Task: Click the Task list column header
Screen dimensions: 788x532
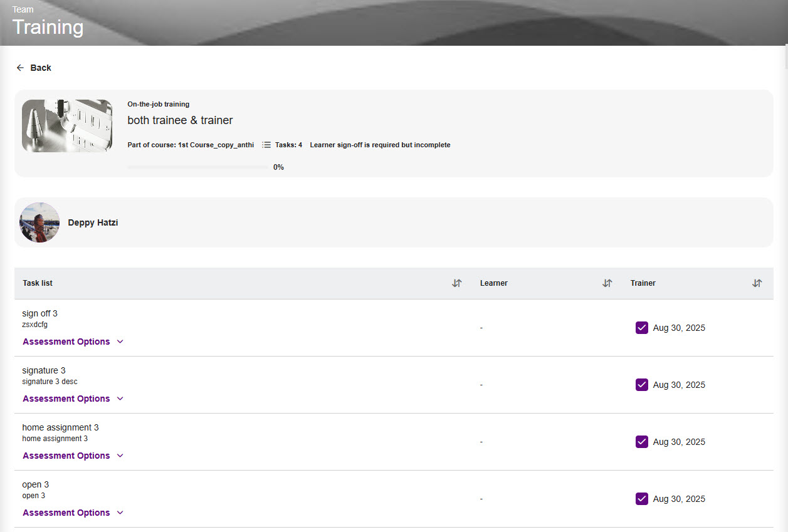Action: coord(38,283)
